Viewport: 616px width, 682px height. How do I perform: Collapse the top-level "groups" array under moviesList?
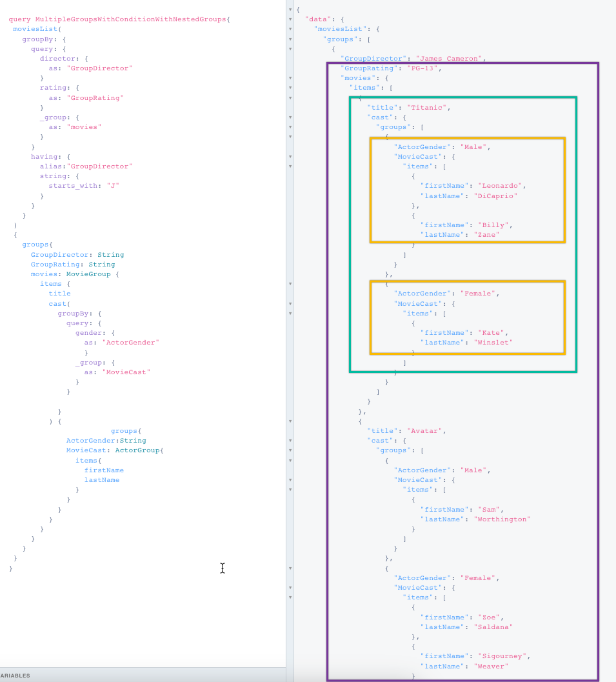point(290,39)
